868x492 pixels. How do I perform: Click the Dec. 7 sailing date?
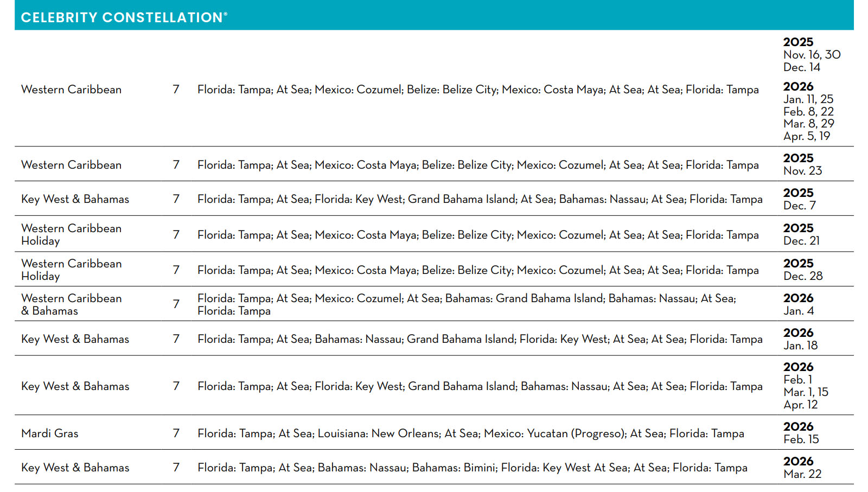(800, 206)
